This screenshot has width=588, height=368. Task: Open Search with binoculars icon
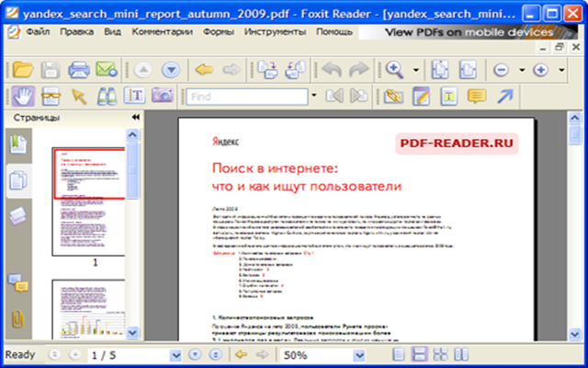point(107,97)
